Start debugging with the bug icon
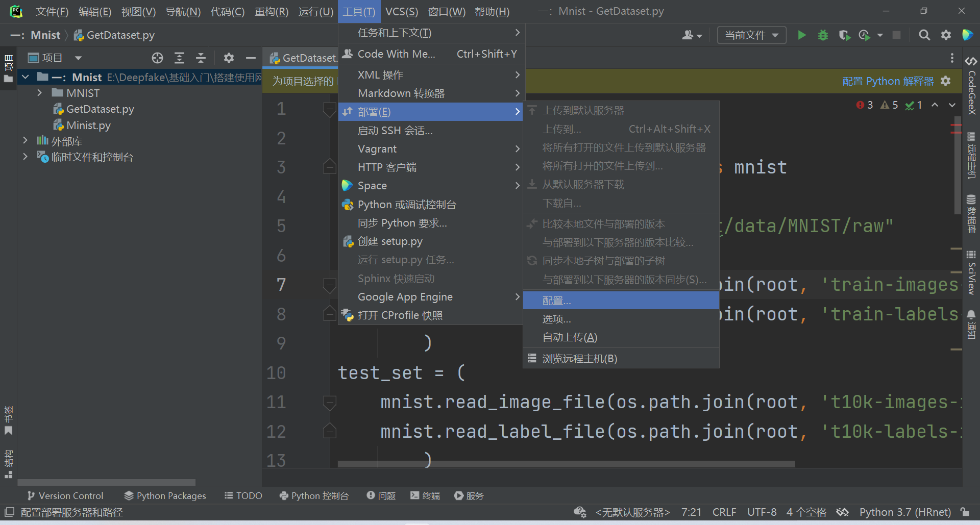Viewport: 980px width, 525px height. 823,35
